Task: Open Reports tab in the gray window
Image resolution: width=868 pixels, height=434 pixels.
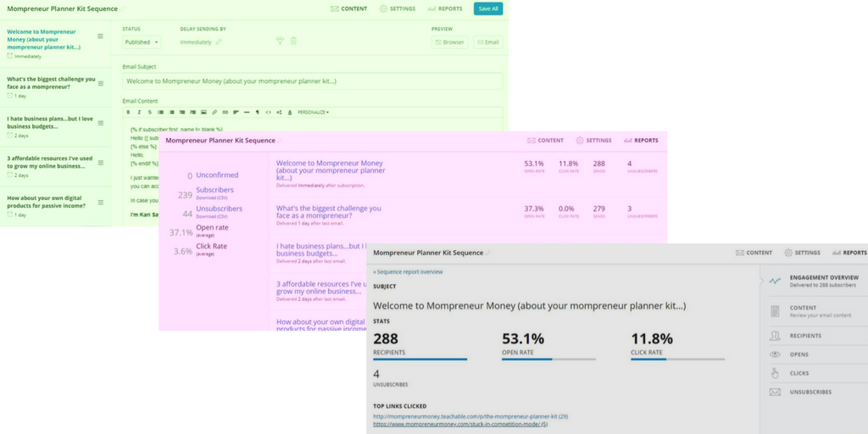Action: tap(849, 253)
